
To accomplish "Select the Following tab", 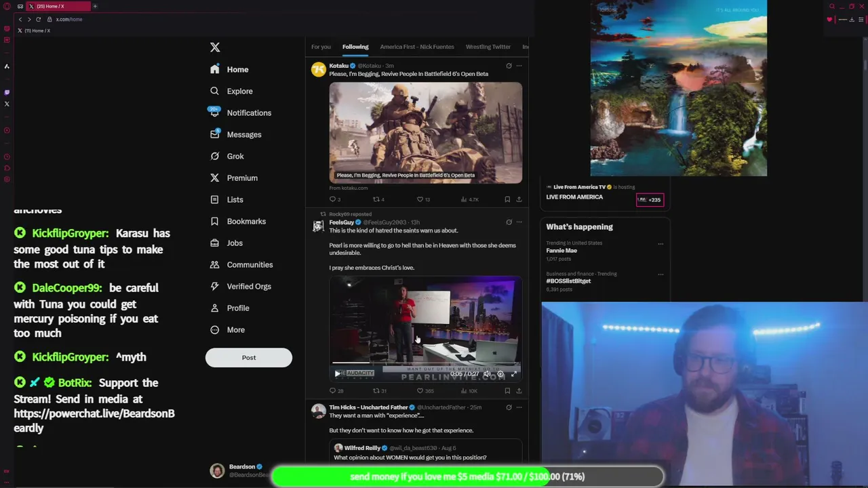I will click(x=355, y=47).
